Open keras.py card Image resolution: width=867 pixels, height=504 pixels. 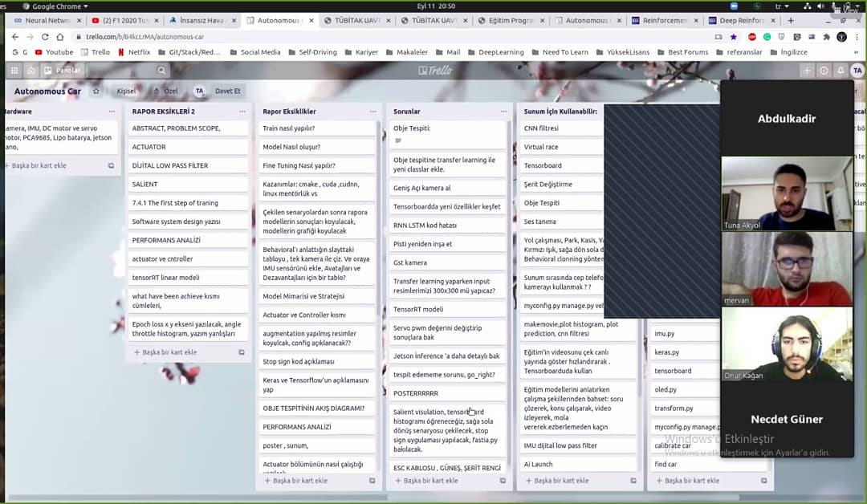(686, 352)
